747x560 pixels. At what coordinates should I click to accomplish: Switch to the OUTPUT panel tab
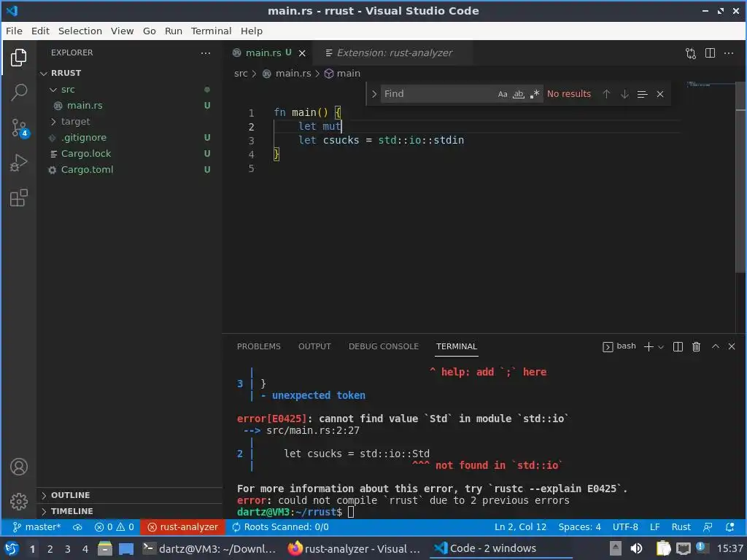click(314, 346)
